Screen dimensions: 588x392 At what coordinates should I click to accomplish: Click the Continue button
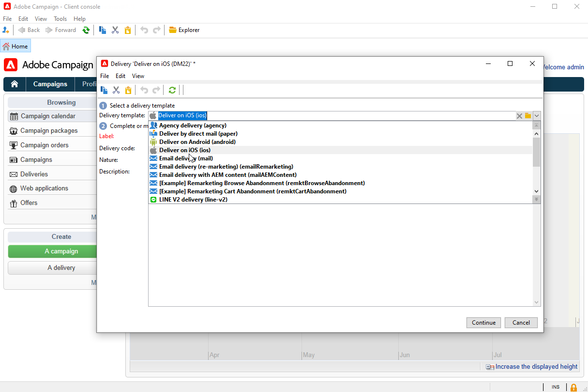(484, 323)
